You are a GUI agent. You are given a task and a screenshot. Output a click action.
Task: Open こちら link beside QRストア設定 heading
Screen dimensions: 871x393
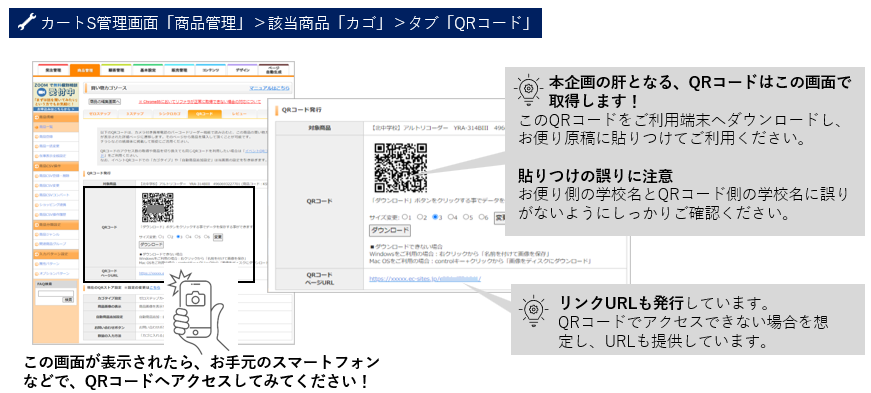click(x=155, y=288)
